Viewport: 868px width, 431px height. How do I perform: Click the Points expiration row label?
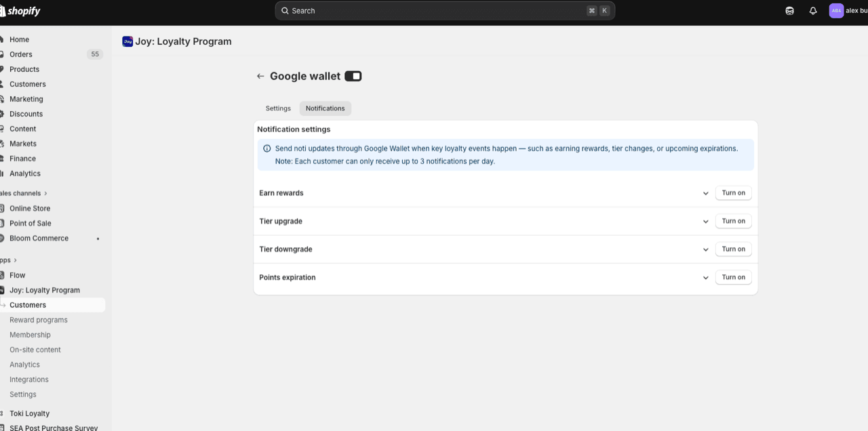(288, 277)
